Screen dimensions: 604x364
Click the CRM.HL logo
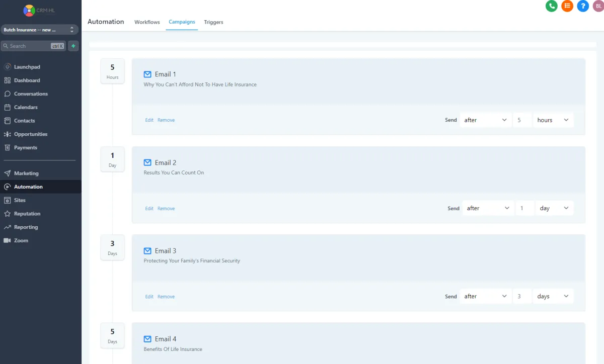[39, 10]
